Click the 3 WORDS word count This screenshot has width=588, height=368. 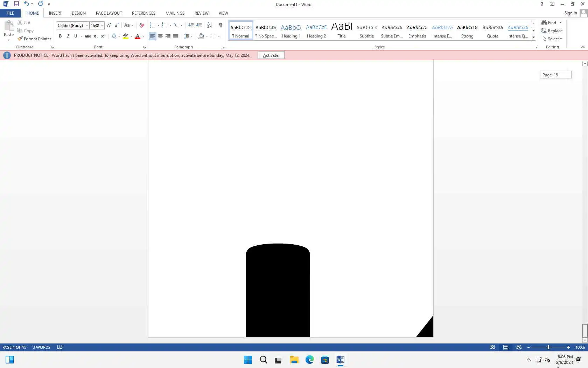pos(42,347)
